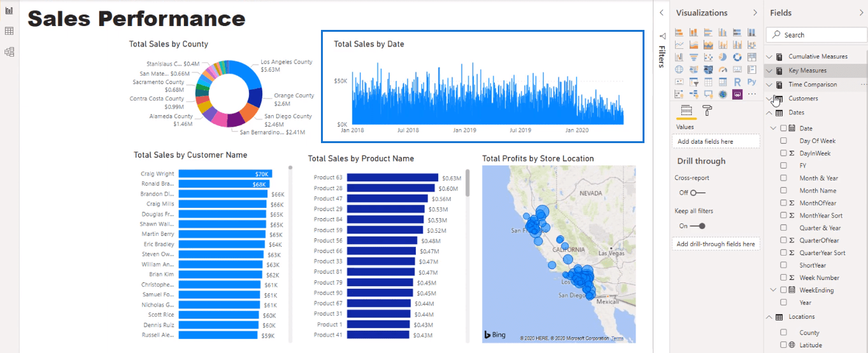The image size is (868, 353).
Task: Expand the Cumulative Measures table
Action: tap(769, 57)
